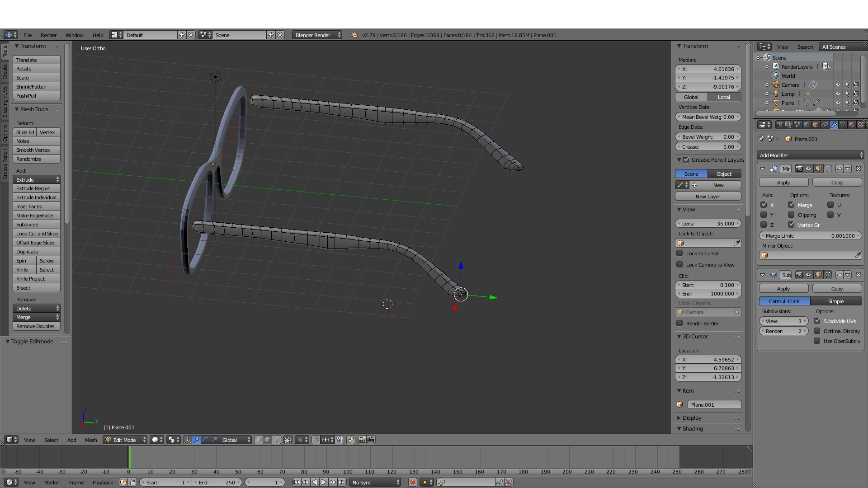Toggle Mirror modifier Y axis checkbox
Screen dimensions: 868x488
[764, 215]
